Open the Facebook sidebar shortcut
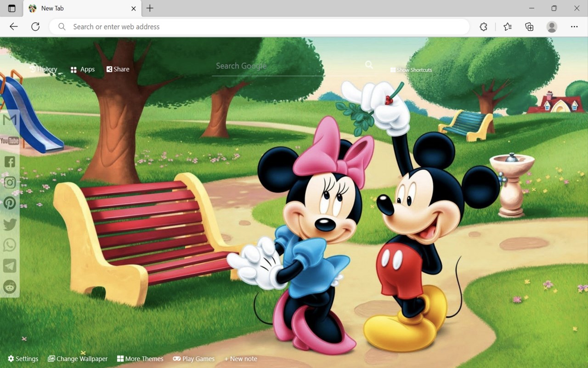Image resolution: width=588 pixels, height=368 pixels. pos(10,161)
